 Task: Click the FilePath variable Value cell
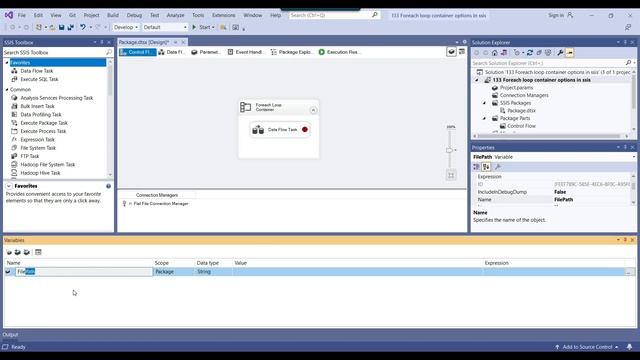(x=358, y=272)
